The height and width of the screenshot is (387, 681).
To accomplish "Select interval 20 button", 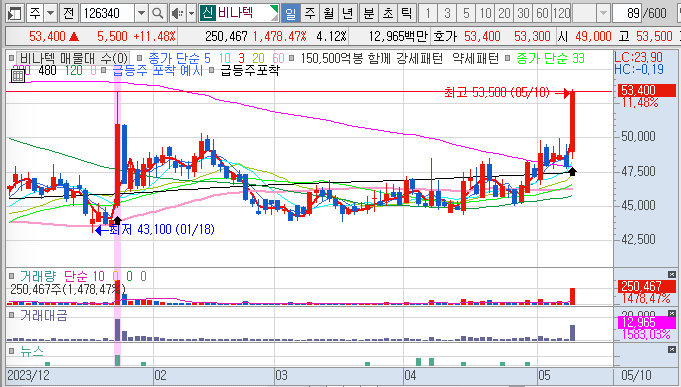I will tap(504, 13).
